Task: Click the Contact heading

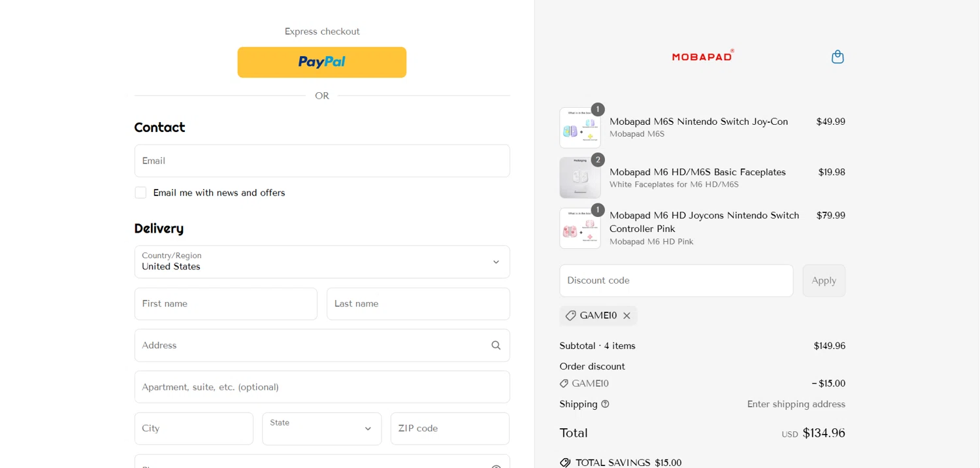Action: pyautogui.click(x=159, y=127)
